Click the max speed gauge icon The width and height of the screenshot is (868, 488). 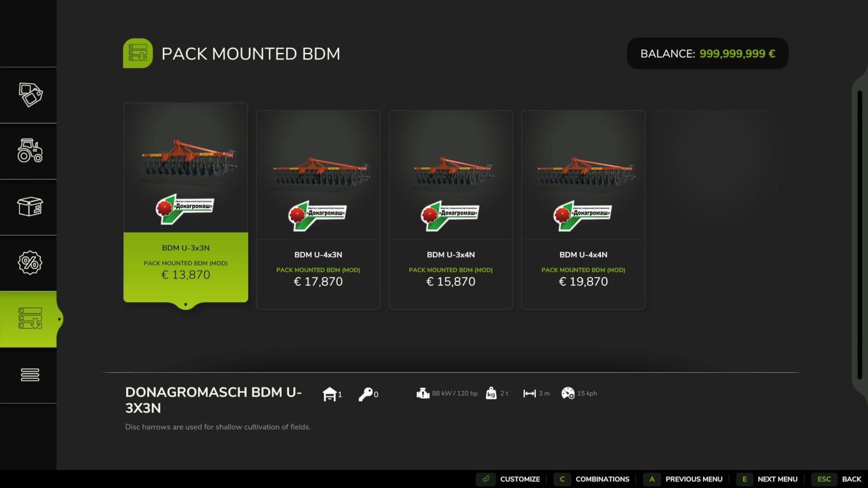pos(568,393)
